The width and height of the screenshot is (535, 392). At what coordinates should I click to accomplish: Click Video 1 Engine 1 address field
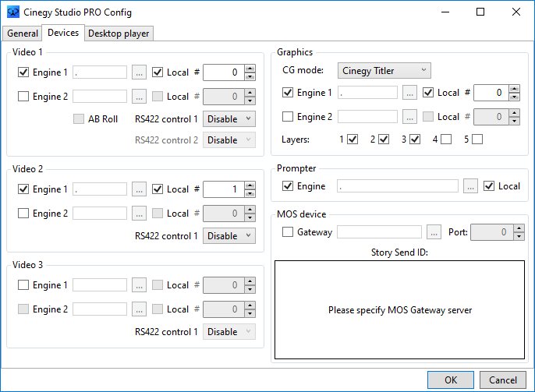click(100, 72)
